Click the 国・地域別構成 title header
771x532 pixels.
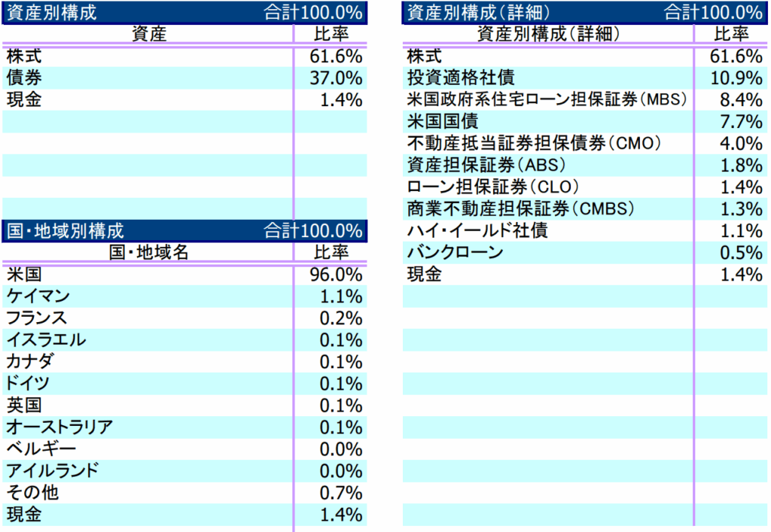pos(65,231)
